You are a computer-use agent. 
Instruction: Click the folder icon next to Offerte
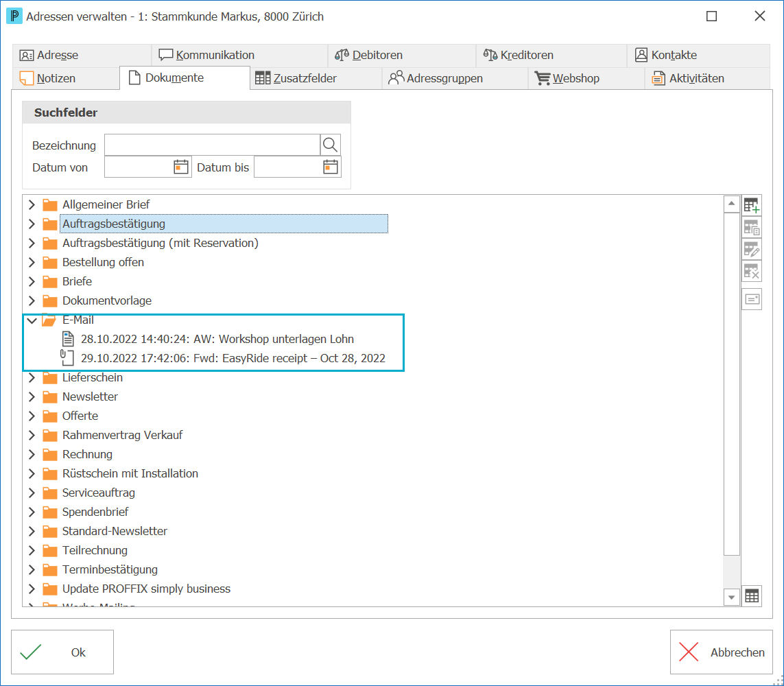(49, 416)
